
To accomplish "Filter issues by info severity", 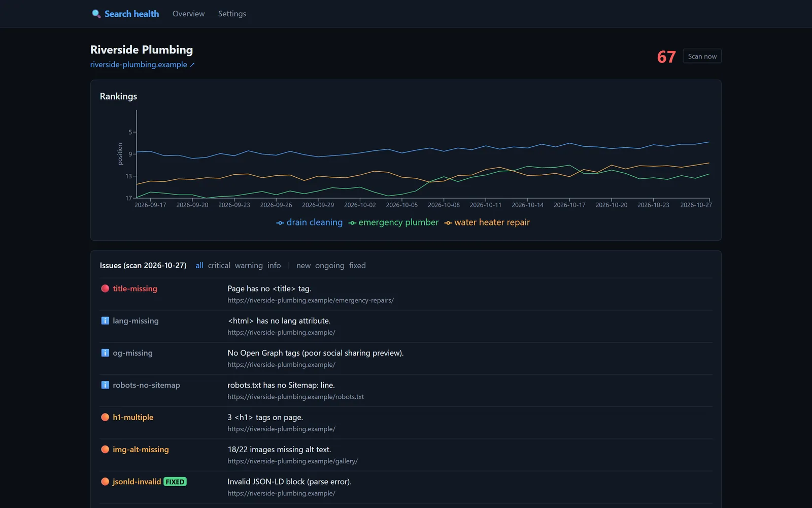I will click(x=274, y=266).
